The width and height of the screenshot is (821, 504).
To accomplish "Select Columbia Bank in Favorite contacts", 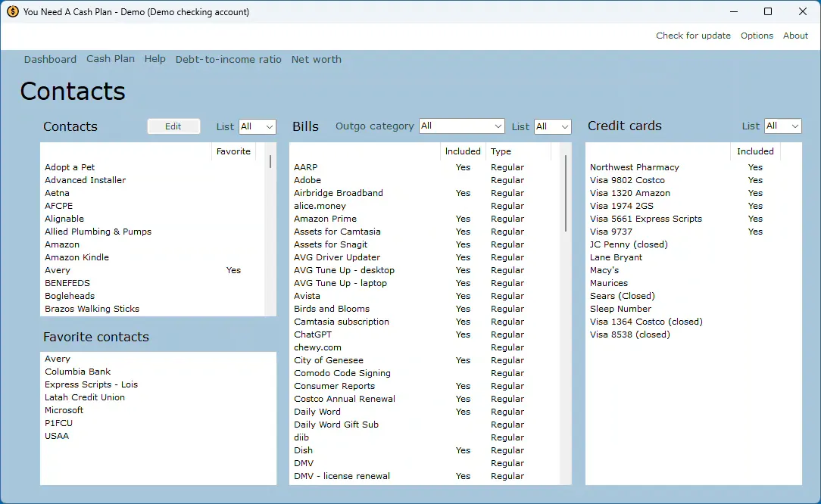I will tap(77, 372).
